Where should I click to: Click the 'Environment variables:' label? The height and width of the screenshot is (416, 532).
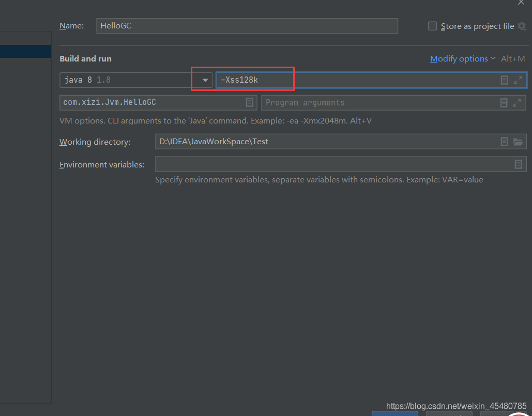tap(102, 165)
